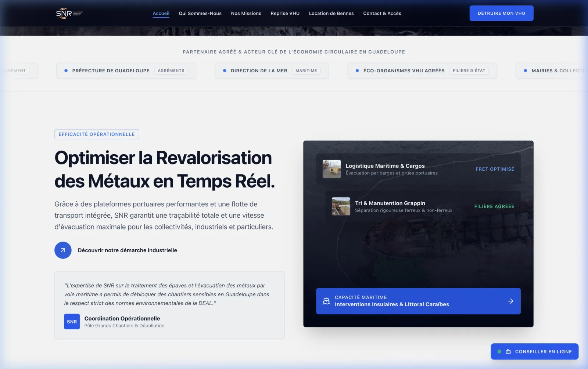Image resolution: width=588 pixels, height=369 pixels.
Task: Click the testimonial quote about SNR expertise
Action: coord(166,294)
